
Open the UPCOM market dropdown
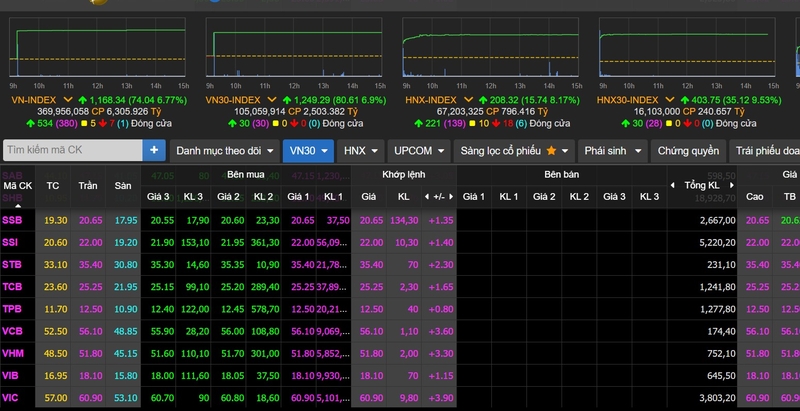coord(419,151)
